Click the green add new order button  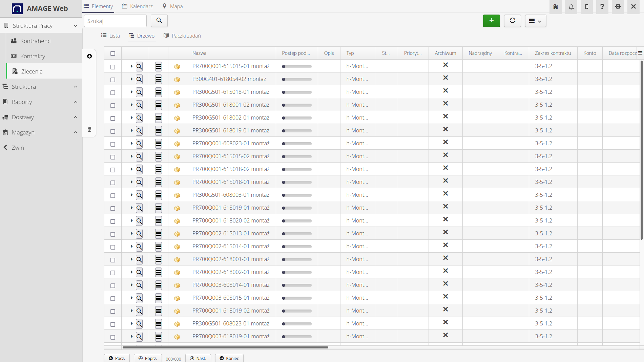pyautogui.click(x=491, y=21)
